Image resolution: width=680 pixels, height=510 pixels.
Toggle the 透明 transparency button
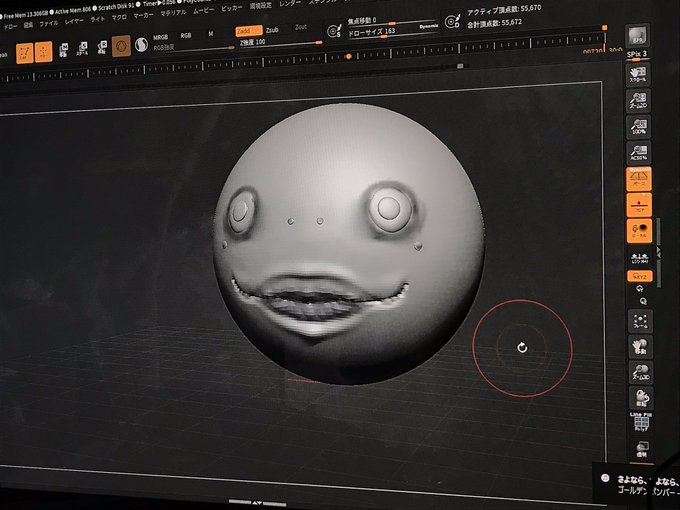(x=642, y=449)
